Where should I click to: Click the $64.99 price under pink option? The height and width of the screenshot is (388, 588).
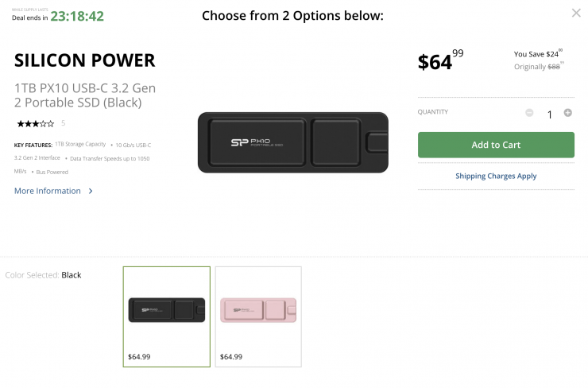(x=231, y=356)
